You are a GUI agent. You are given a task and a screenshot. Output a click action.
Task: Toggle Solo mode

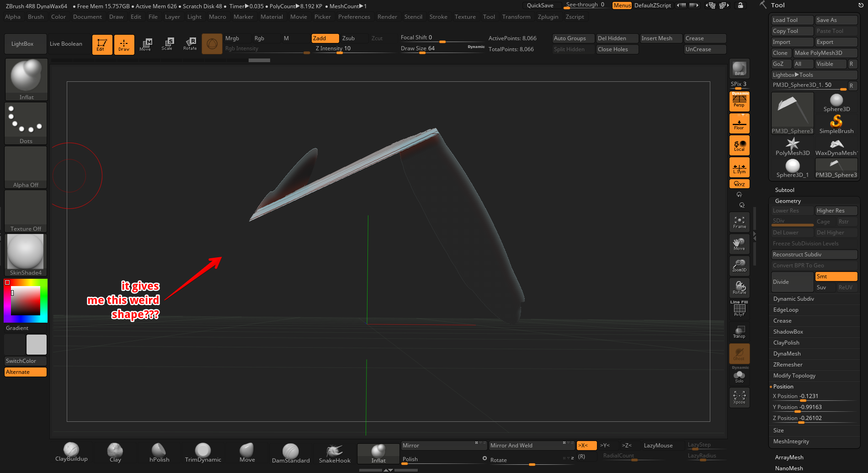point(739,376)
